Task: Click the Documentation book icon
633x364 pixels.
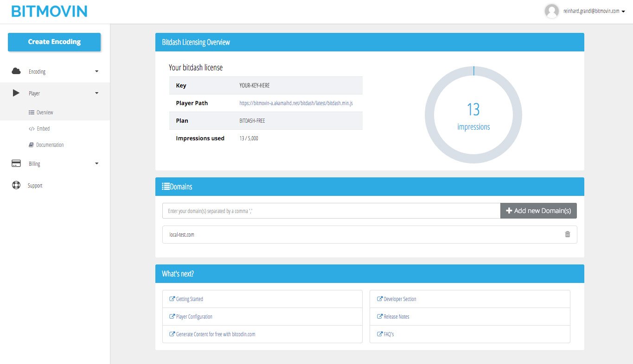Action: pos(32,145)
